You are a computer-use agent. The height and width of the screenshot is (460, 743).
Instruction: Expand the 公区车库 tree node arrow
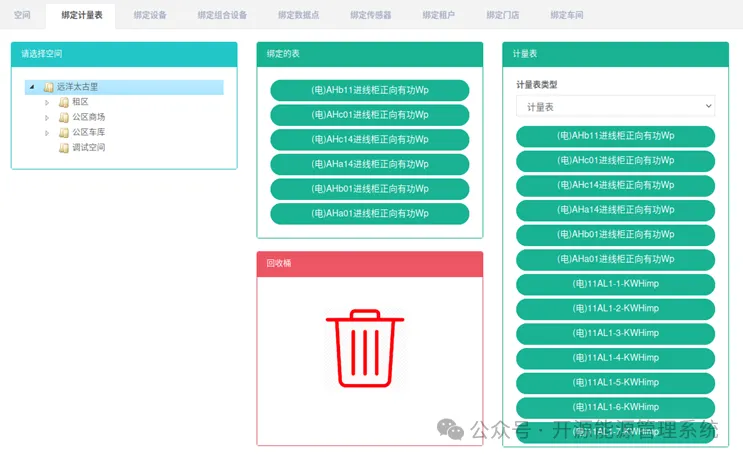(x=47, y=133)
